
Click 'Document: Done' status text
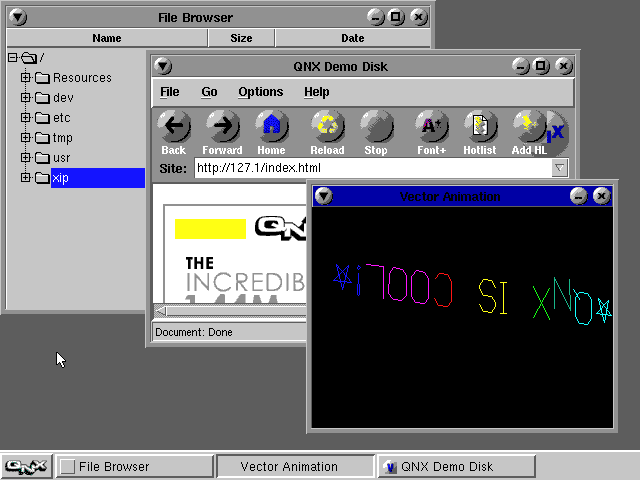[x=194, y=332]
